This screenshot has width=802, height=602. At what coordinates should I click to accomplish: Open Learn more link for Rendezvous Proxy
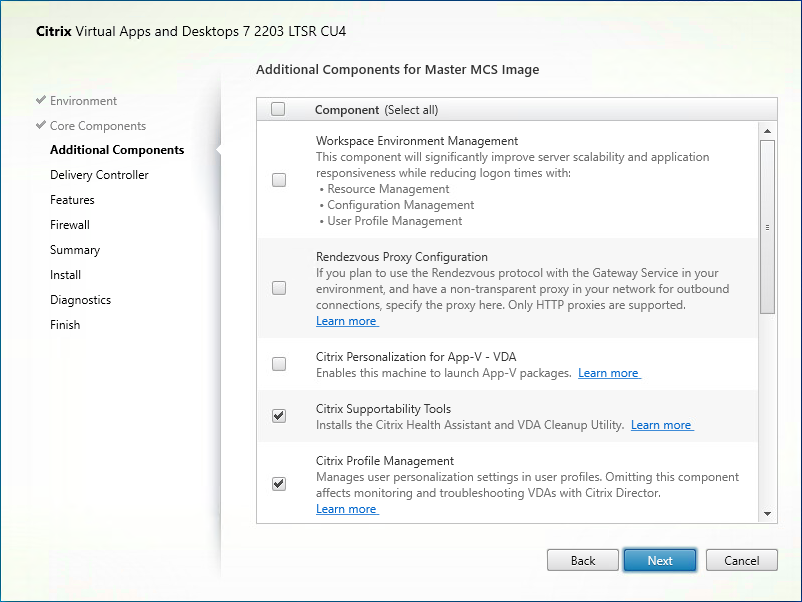coord(347,321)
